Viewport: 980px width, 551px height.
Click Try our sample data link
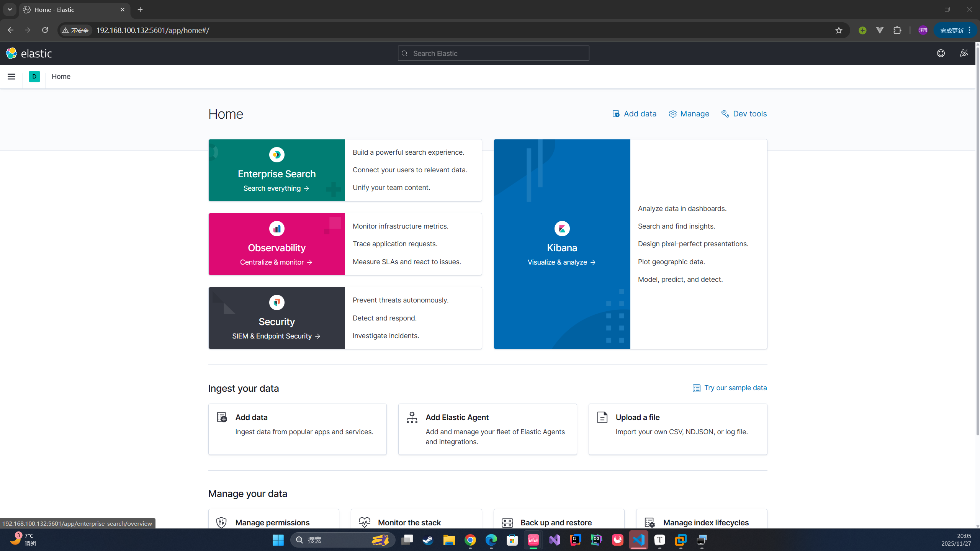pyautogui.click(x=730, y=388)
